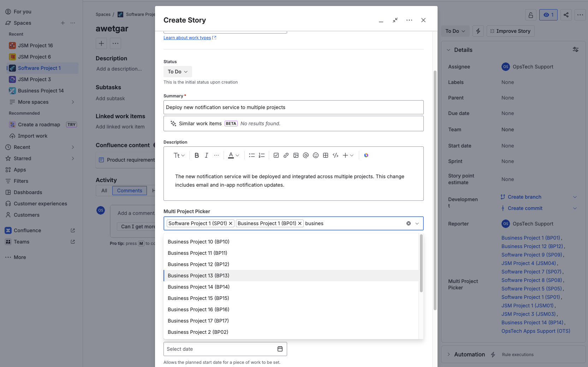Click the Improve Story button
The width and height of the screenshot is (588, 367).
point(510,31)
